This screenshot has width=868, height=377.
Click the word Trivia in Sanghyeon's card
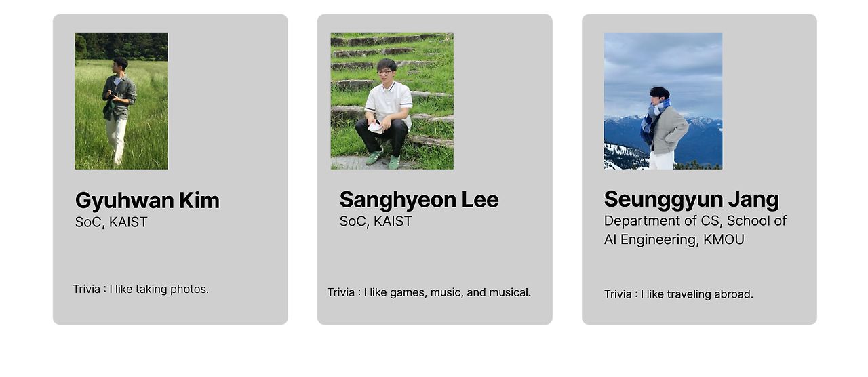click(341, 293)
